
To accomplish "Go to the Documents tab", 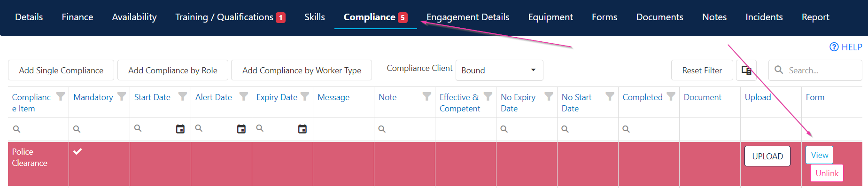I will pos(659,17).
